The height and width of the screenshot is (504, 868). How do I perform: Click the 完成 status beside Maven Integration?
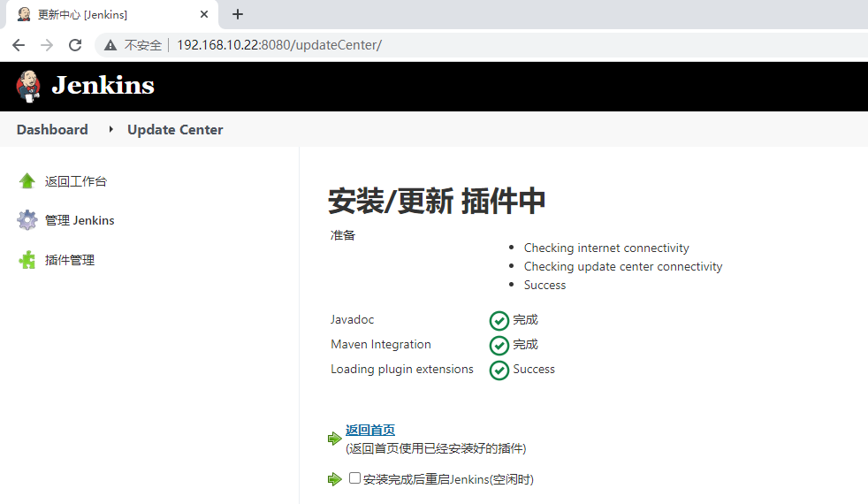point(525,345)
